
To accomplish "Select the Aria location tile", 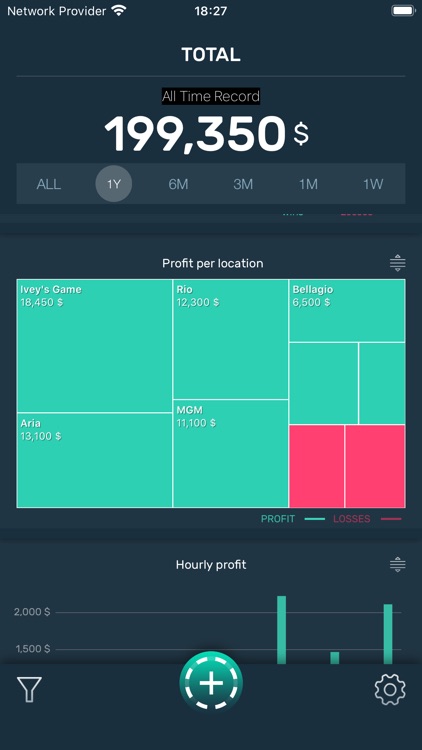I will tap(95, 460).
